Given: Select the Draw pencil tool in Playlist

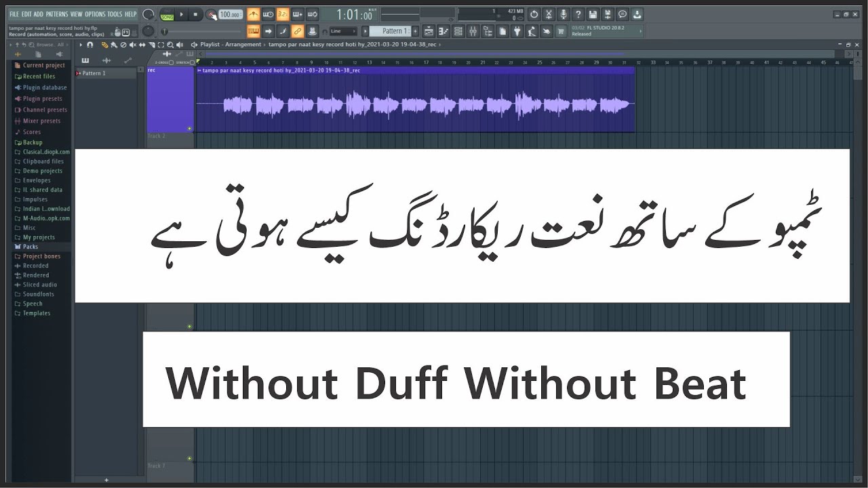Looking at the screenshot, I should (105, 45).
